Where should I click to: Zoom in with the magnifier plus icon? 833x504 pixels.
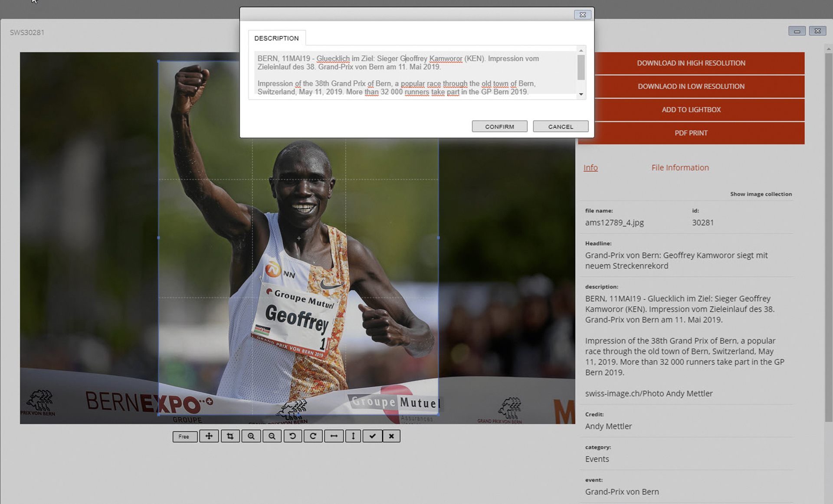251,436
